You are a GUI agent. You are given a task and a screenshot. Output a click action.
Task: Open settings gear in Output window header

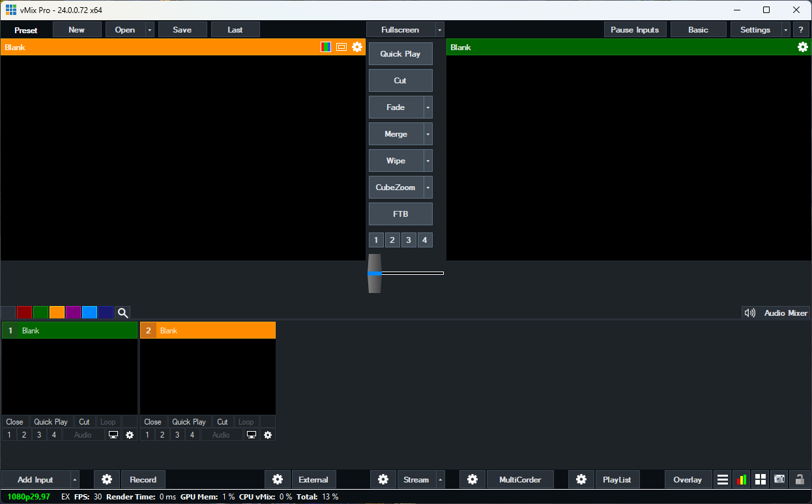pyautogui.click(x=802, y=47)
